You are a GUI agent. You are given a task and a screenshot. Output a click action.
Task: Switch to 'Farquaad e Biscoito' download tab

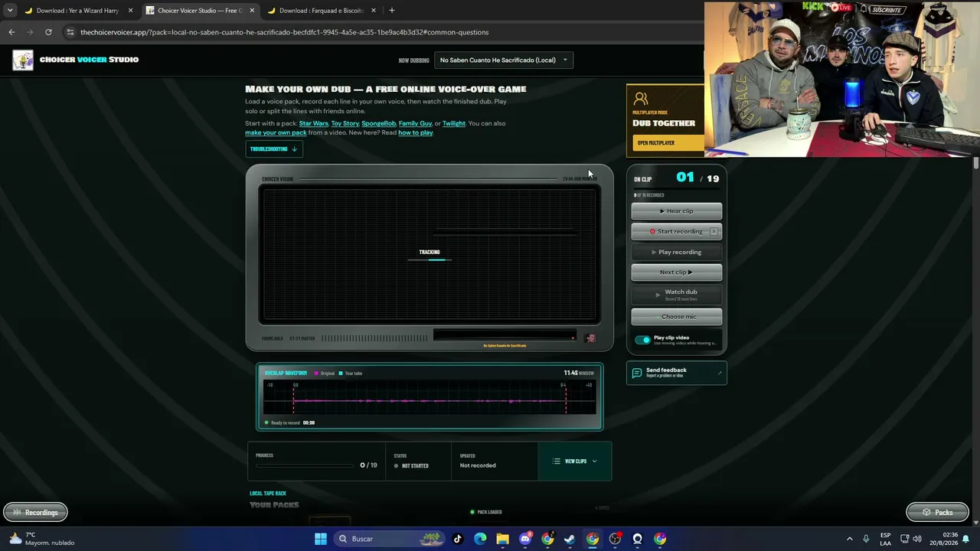pos(321,11)
